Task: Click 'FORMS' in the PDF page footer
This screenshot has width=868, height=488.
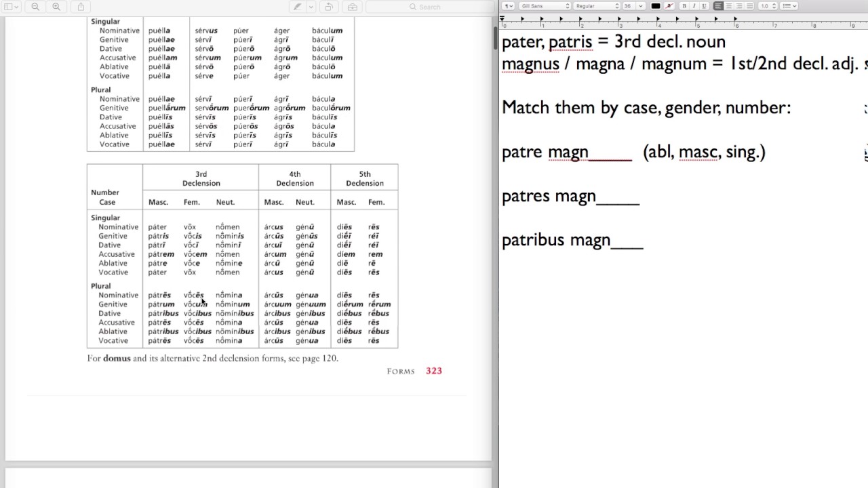Action: 401,371
